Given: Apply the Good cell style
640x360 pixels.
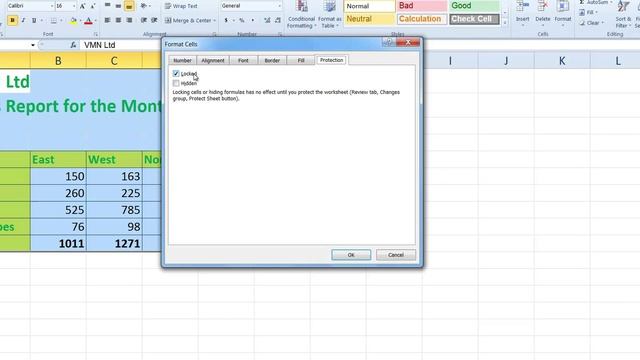Looking at the screenshot, I should tap(474, 6).
